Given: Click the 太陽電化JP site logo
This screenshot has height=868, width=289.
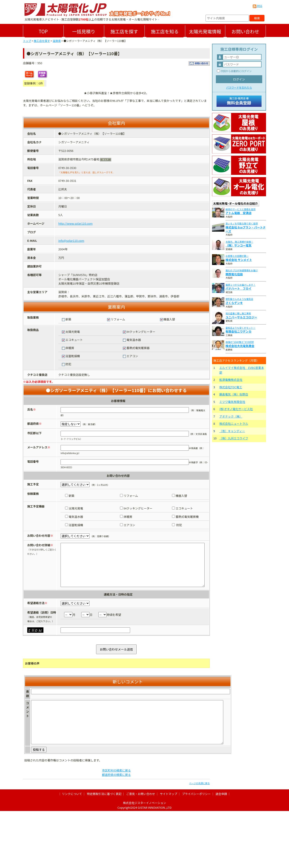Looking at the screenshot, I should [x=65, y=10].
